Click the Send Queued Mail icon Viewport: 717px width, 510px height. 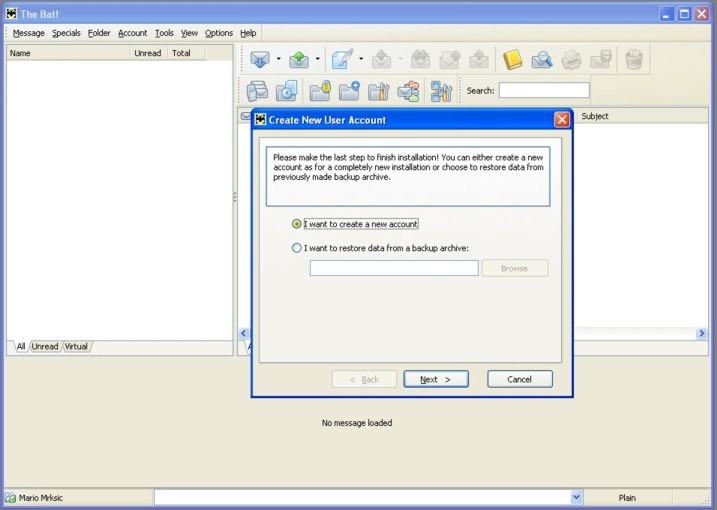point(299,60)
